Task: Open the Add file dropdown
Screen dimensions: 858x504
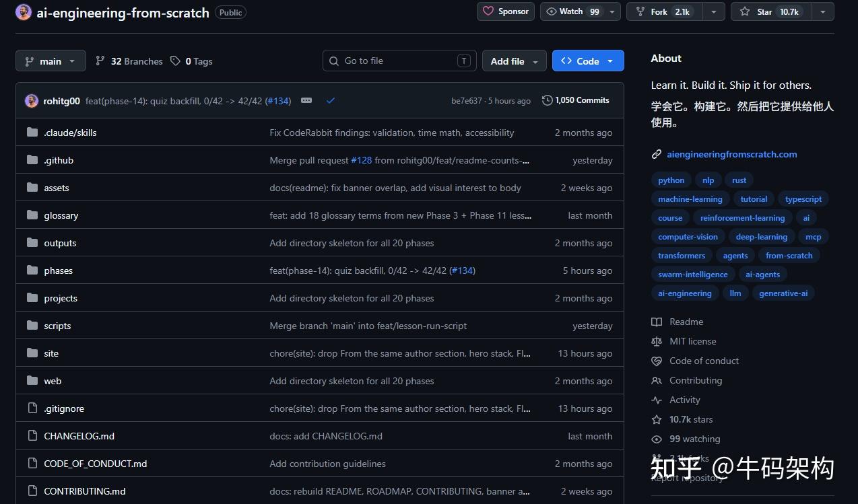Action: (515, 61)
